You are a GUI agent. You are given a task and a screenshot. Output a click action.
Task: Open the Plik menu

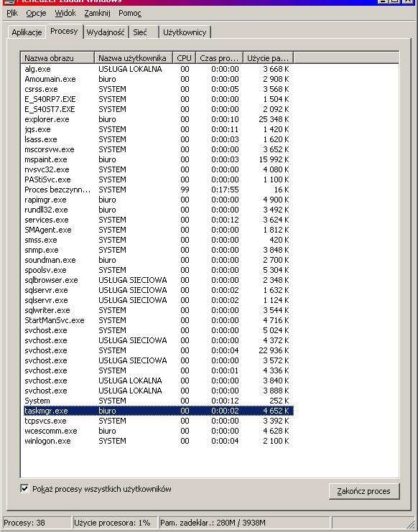click(12, 13)
